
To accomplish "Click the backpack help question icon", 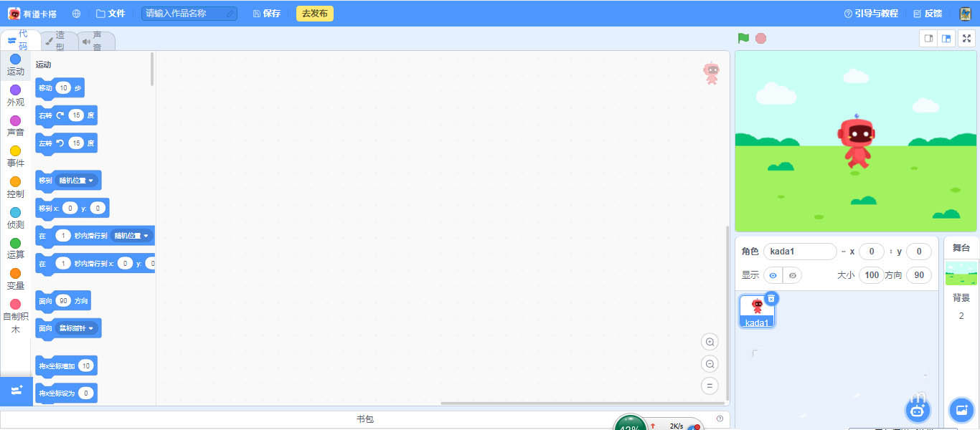I will pyautogui.click(x=720, y=419).
